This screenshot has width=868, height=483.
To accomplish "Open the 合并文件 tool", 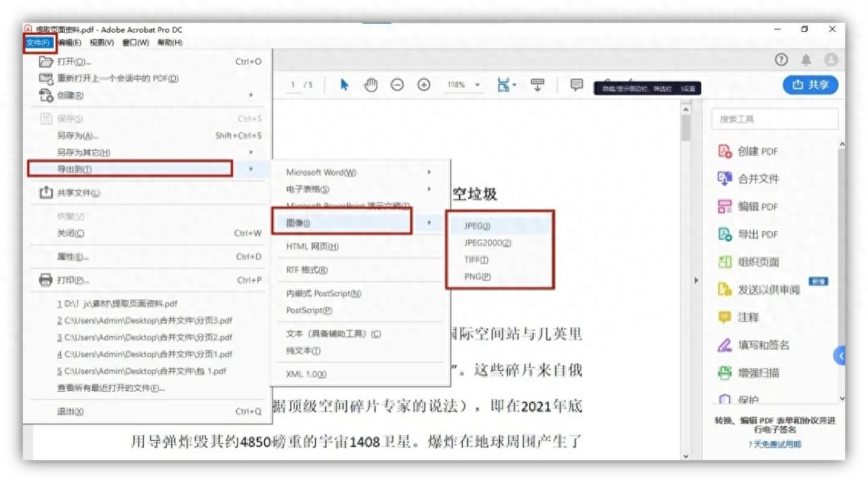I will point(748,179).
